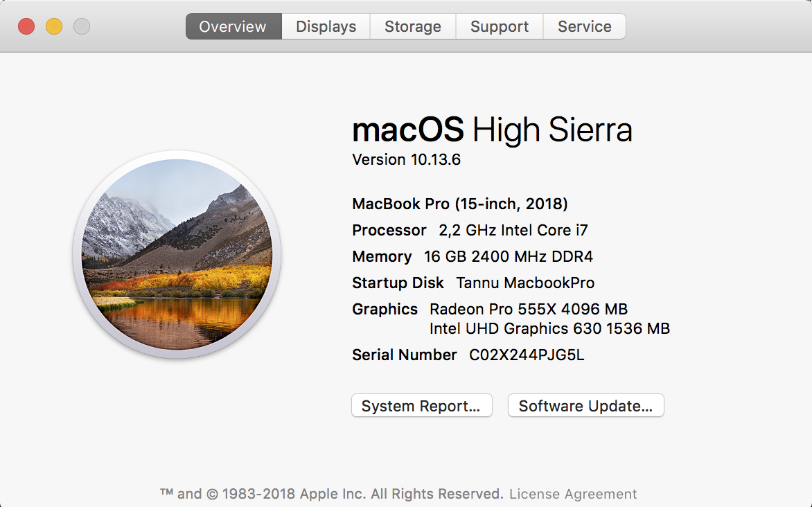Open the License Agreement link
The height and width of the screenshot is (507, 812).
[x=573, y=494]
